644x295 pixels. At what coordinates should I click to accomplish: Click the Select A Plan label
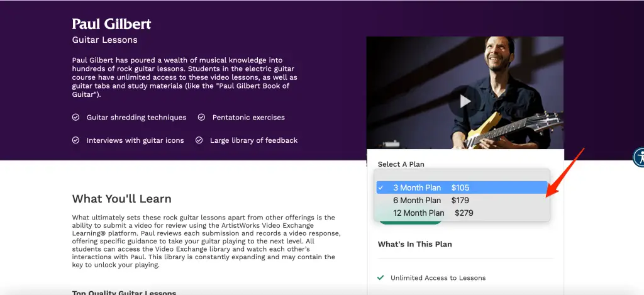(x=401, y=164)
